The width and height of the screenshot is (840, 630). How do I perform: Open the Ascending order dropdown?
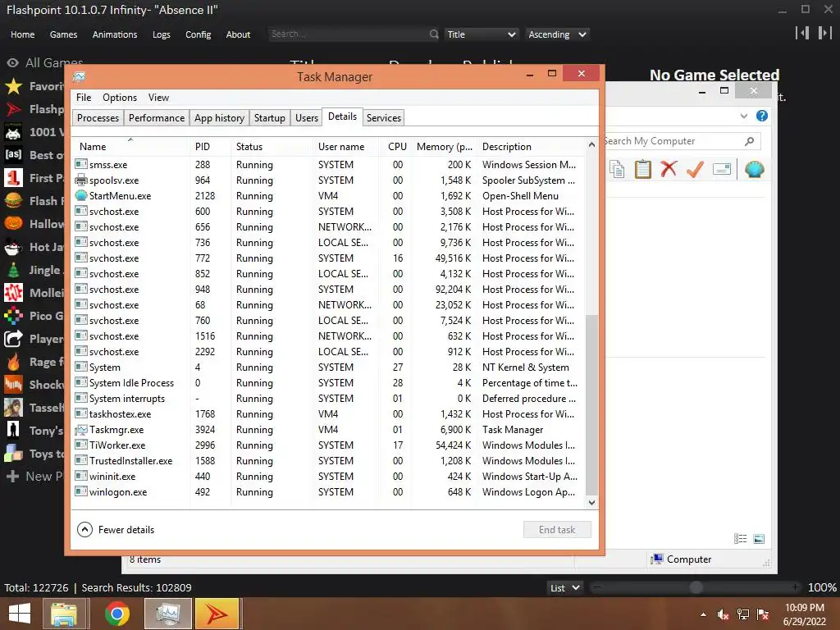(x=557, y=34)
